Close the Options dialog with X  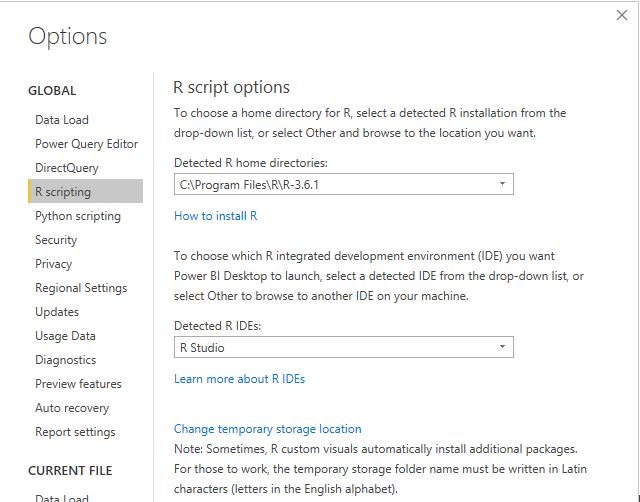pyautogui.click(x=622, y=15)
